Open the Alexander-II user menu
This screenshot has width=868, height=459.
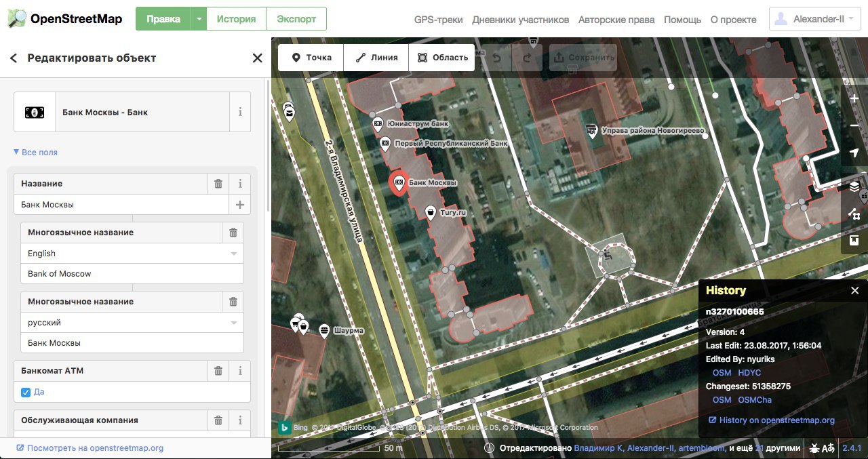pos(814,19)
